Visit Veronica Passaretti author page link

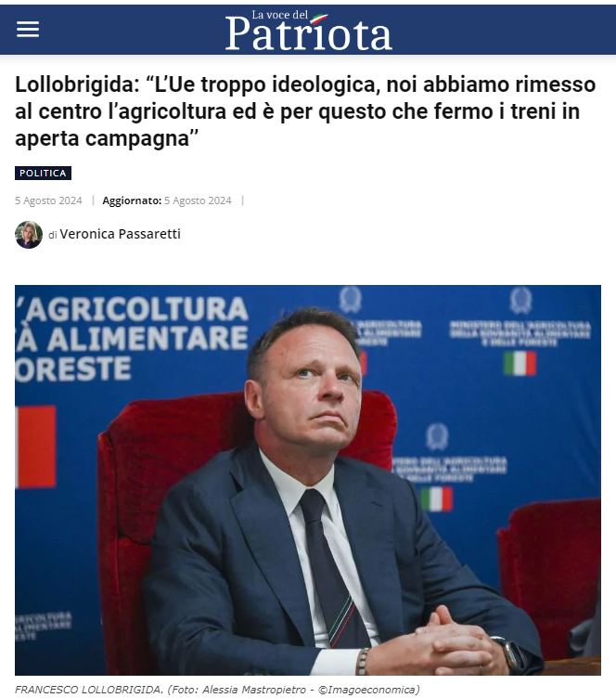(120, 234)
